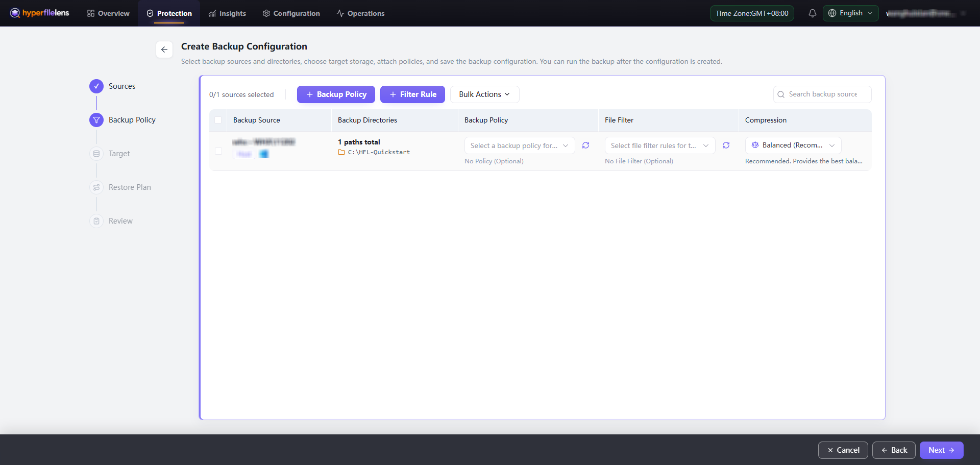Go to the Overview tab
Viewport: 980px width, 465px height.
108,13
